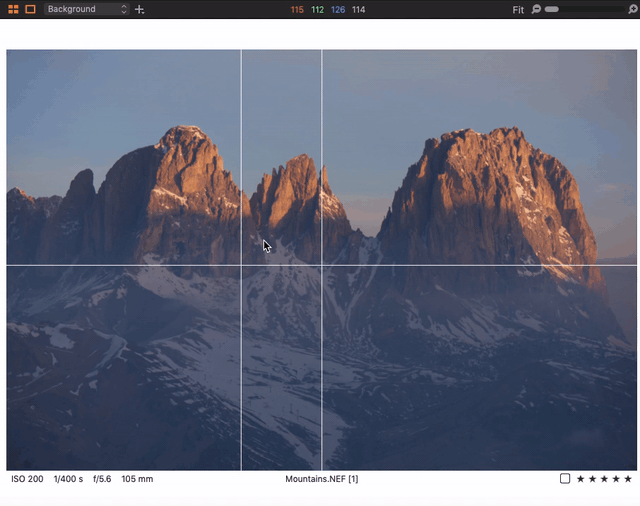This screenshot has width=640, height=506.
Task: Click the zoom slider handle
Action: pyautogui.click(x=551, y=9)
